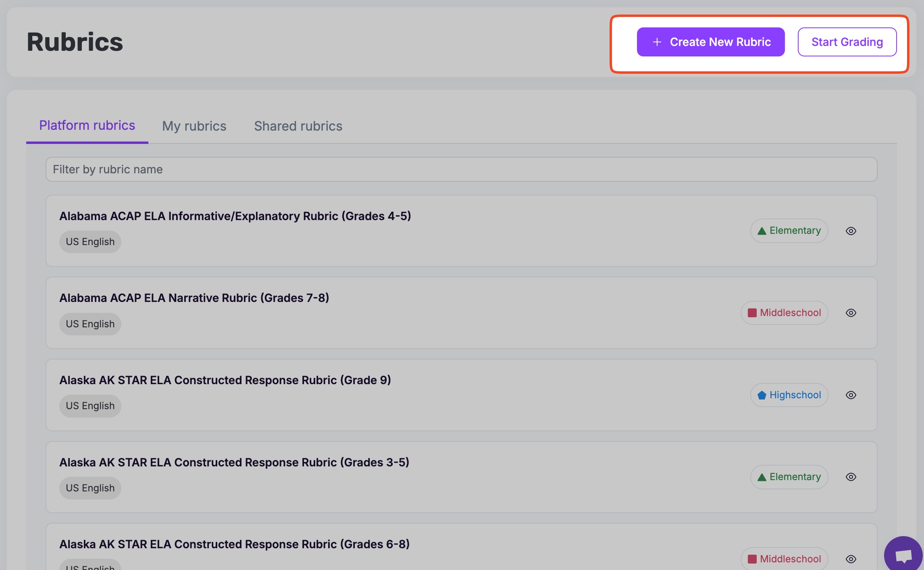924x570 pixels.
Task: Select the Platform rubrics tab
Action: pos(87,126)
